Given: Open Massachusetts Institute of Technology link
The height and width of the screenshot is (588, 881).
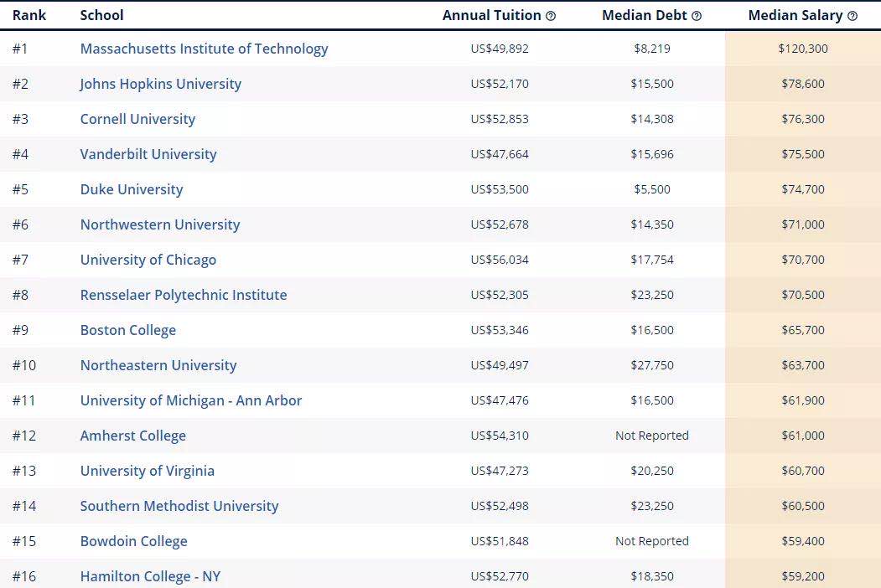Looking at the screenshot, I should (x=204, y=49).
